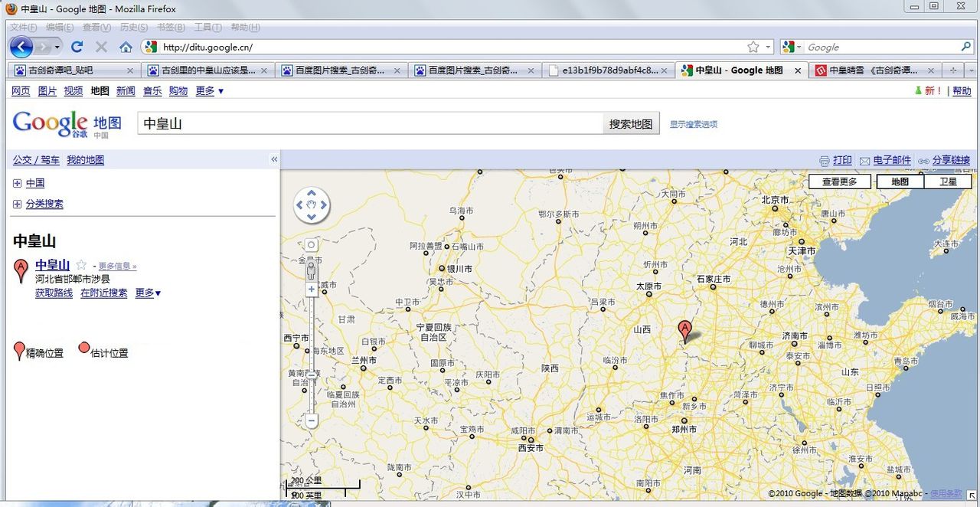Open the 查看更多 map layers menu

click(839, 182)
